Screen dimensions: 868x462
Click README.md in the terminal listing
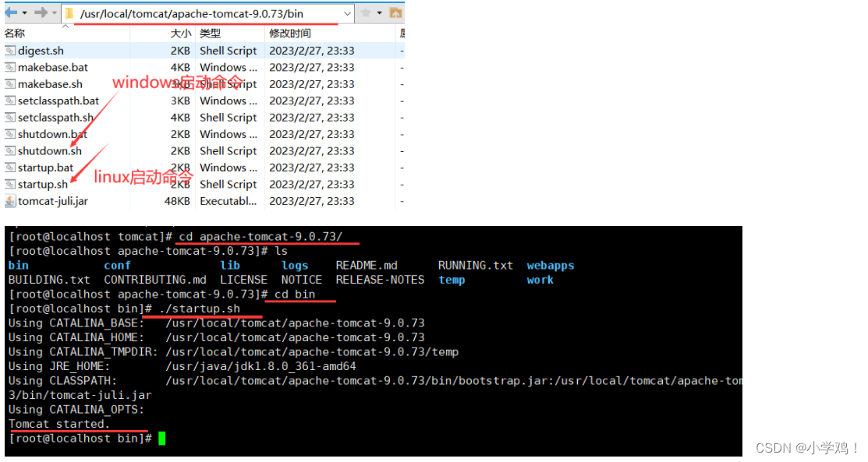pyautogui.click(x=367, y=266)
